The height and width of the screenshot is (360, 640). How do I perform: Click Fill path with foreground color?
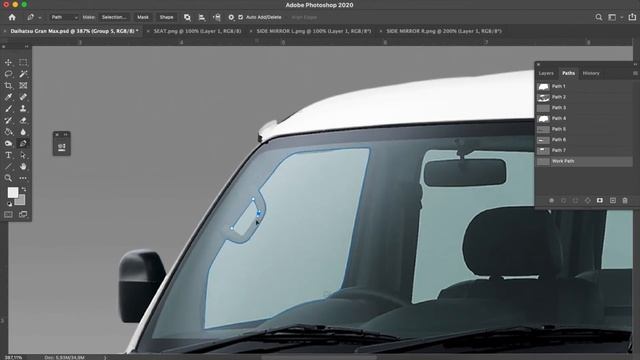click(551, 200)
